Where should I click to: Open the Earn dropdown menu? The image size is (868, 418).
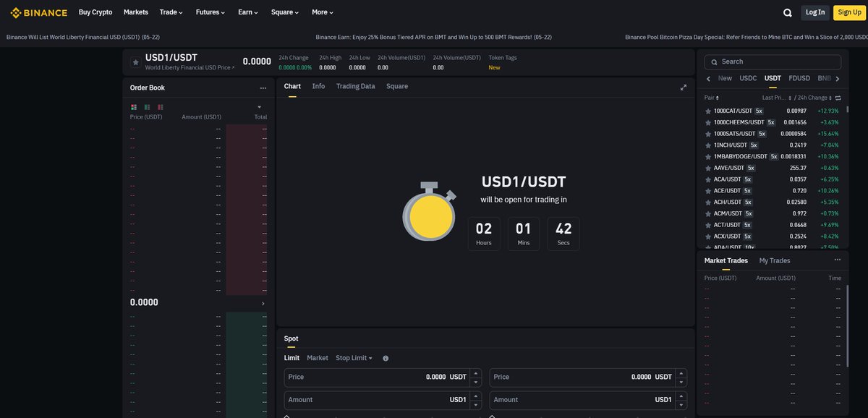point(248,12)
